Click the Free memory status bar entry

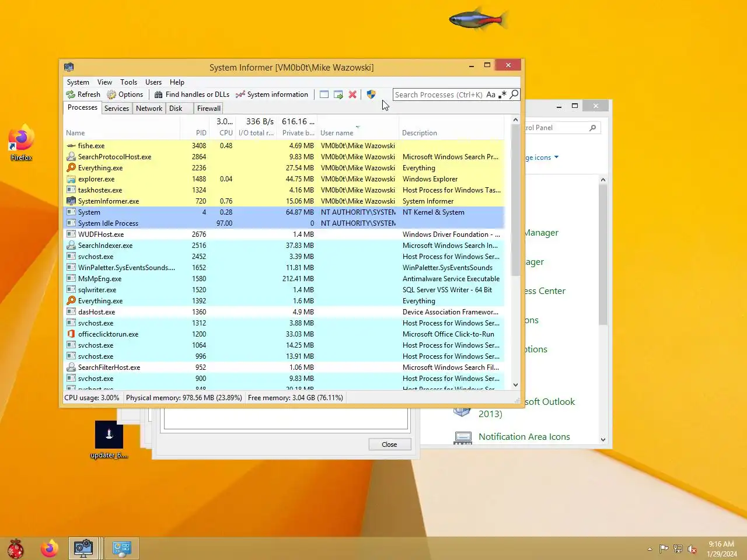[295, 398]
